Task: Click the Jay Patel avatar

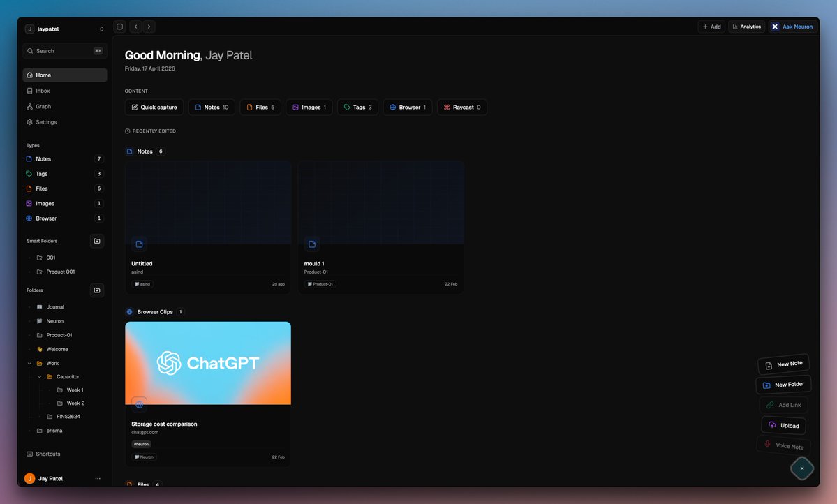Action: (30, 478)
